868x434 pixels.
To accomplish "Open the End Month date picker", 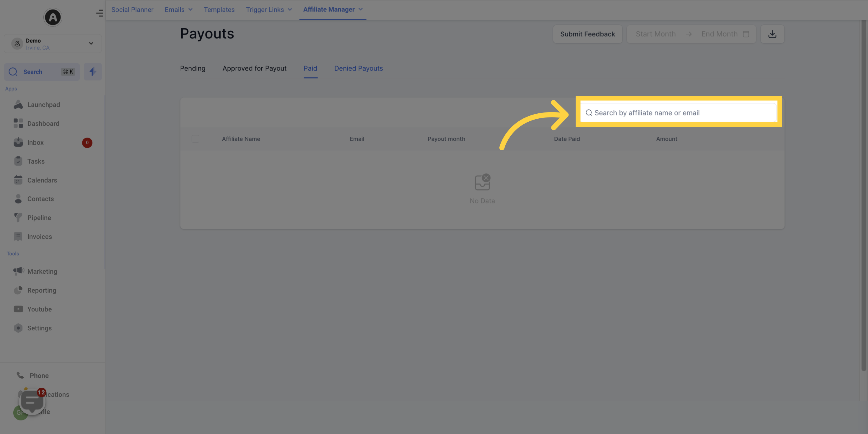I will point(719,34).
